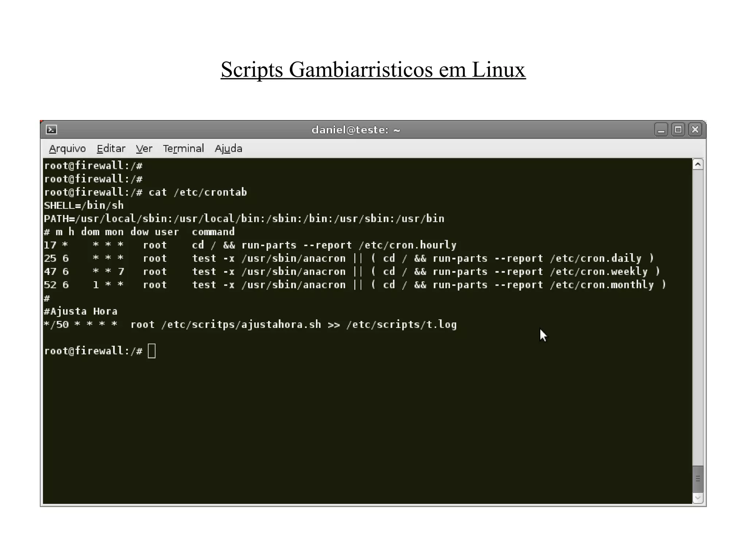Click the PATH= line in the terminal
This screenshot has width=747, height=560.
tap(244, 219)
